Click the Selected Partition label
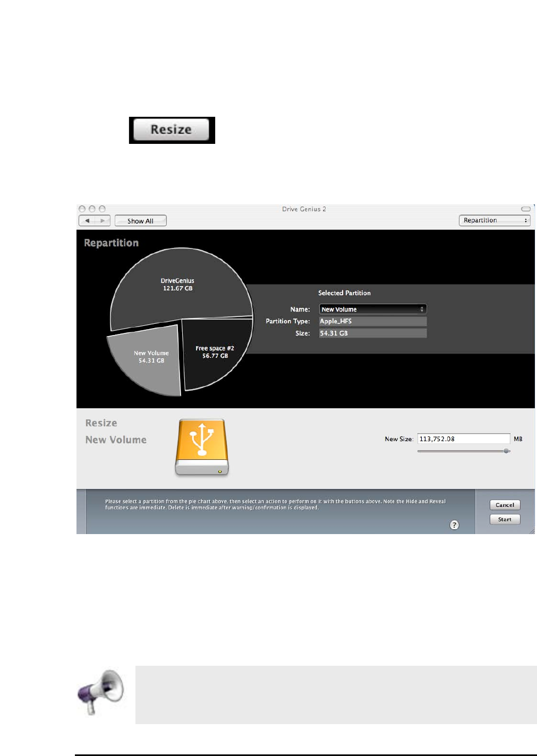 point(344,293)
